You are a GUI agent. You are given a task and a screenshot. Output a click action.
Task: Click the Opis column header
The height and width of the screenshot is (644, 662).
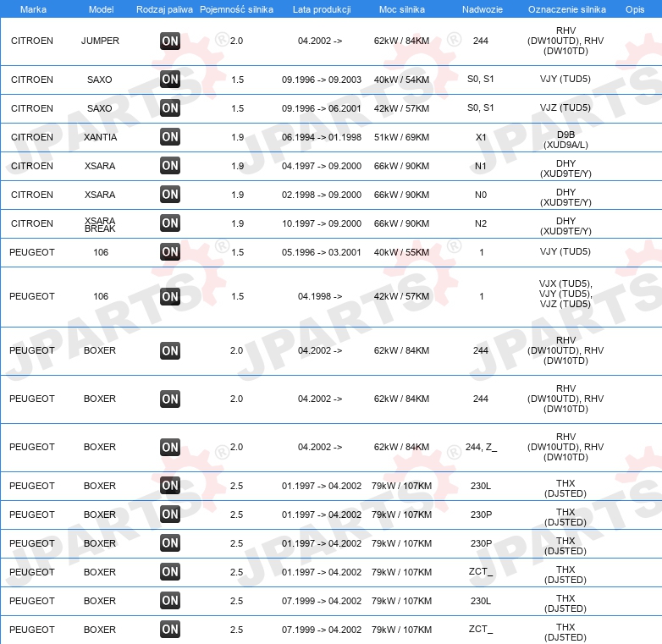pos(635,9)
